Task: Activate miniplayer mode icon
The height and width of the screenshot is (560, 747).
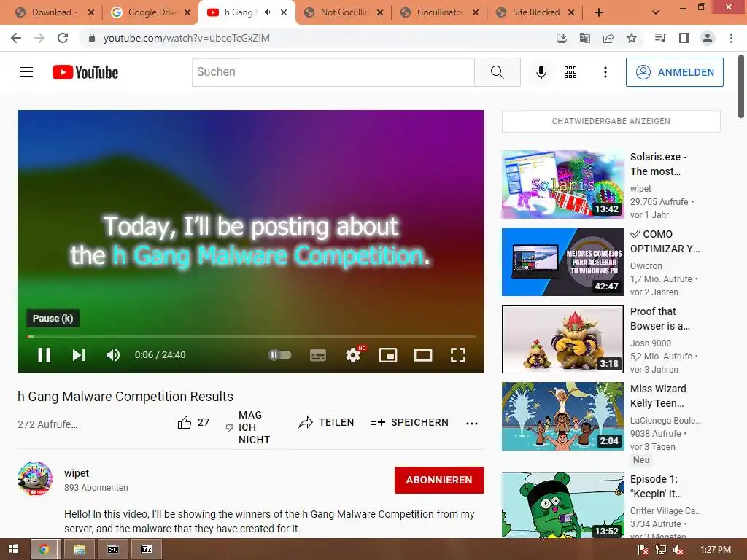Action: point(388,355)
